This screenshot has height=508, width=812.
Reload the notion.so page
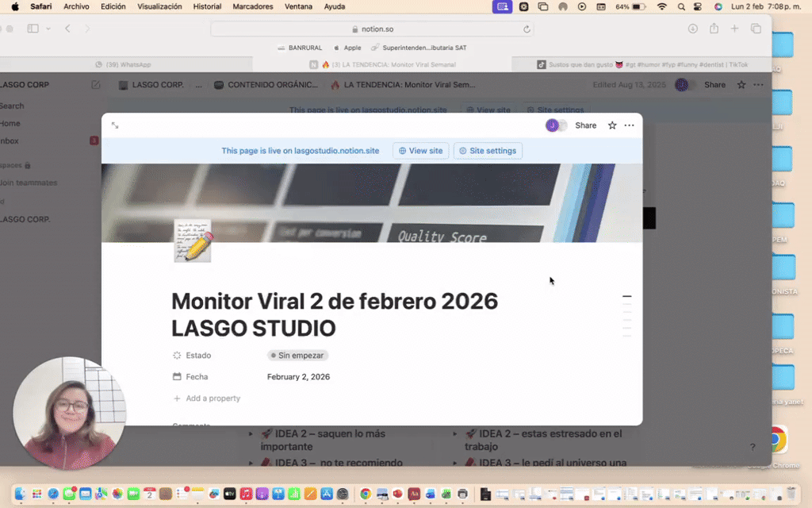point(527,29)
